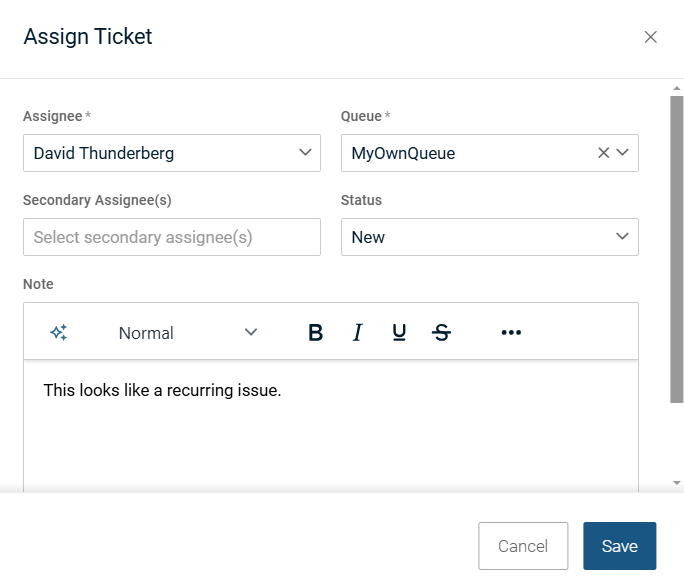
Task: Clear the MyOwnQueue selection with X icon
Action: (x=603, y=153)
